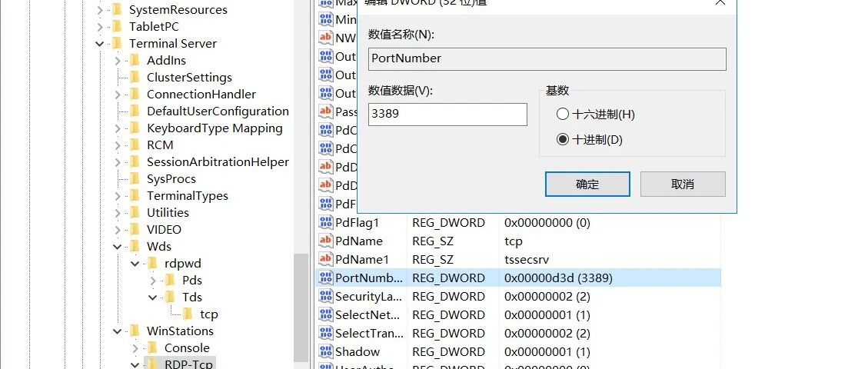Click the PdName string value icon
This screenshot has height=369, width=868.
coord(325,241)
